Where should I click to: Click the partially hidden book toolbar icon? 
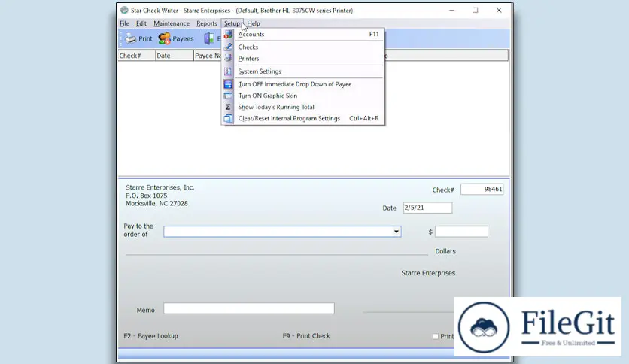click(x=209, y=38)
